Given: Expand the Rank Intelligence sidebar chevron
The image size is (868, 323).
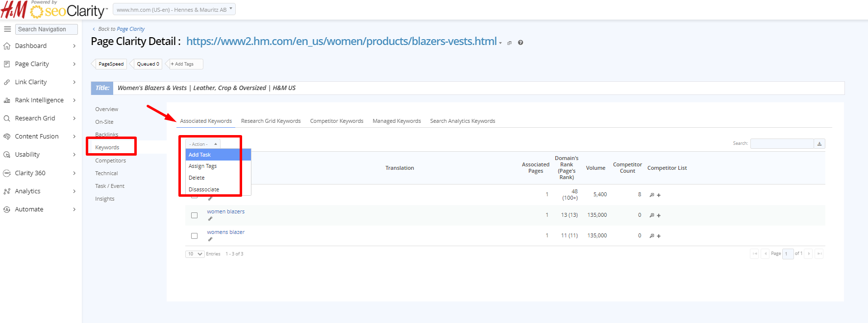Looking at the screenshot, I should pyautogui.click(x=74, y=100).
